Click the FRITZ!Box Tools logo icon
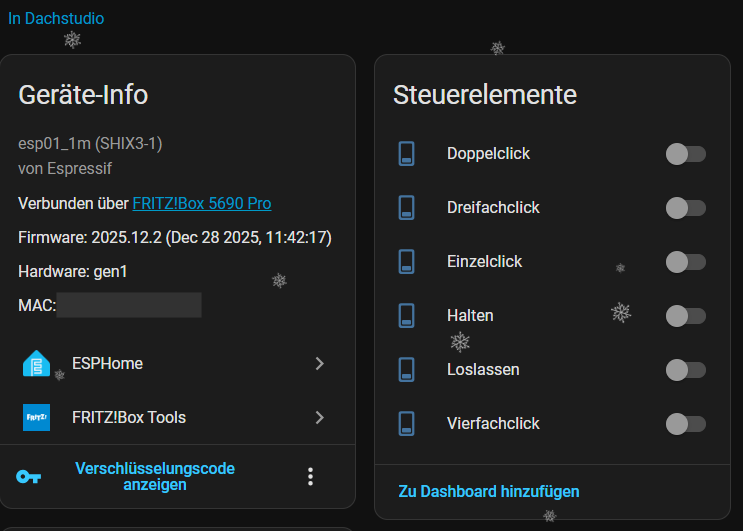The width and height of the screenshot is (743, 531). [36, 417]
